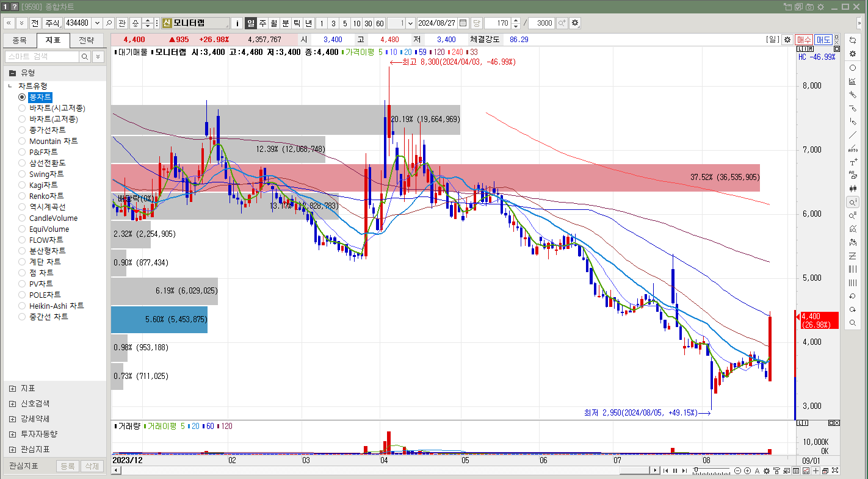
Task: Select the 봉차트 radio button
Action: click(22, 97)
